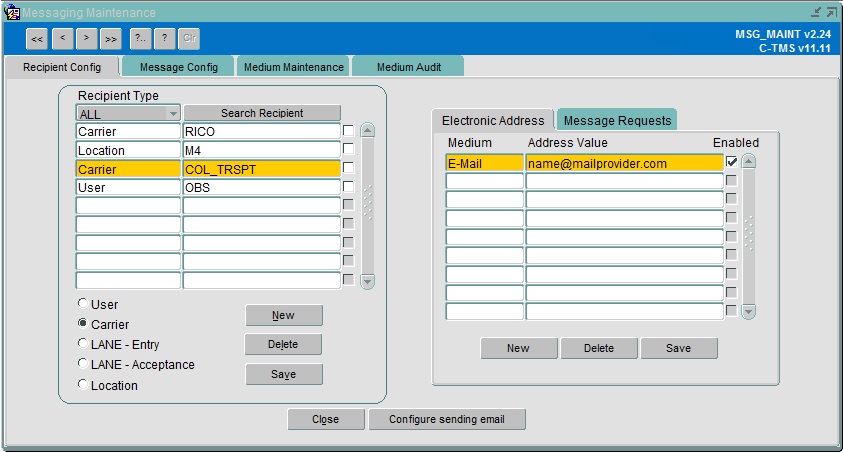Click the Search Recipient button
The width and height of the screenshot is (843, 453).
(262, 113)
